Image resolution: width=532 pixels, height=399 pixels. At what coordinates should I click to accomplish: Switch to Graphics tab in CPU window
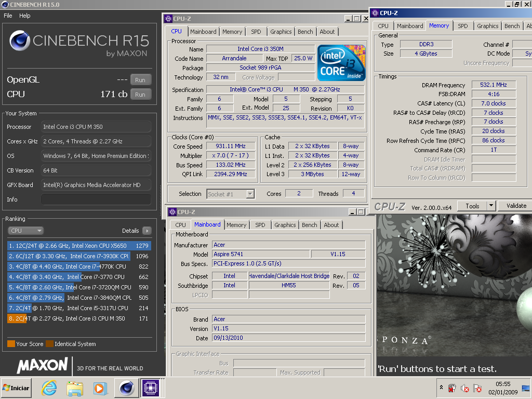(281, 32)
